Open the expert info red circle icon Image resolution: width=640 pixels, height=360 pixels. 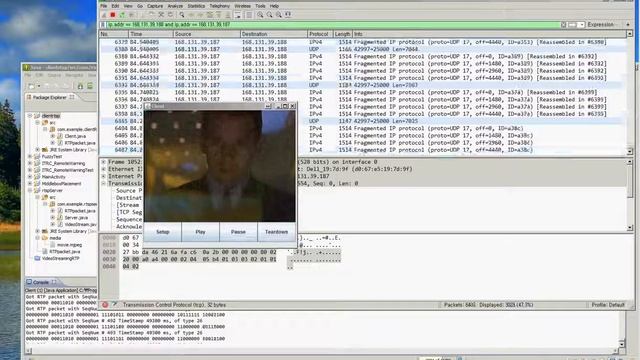(x=105, y=305)
